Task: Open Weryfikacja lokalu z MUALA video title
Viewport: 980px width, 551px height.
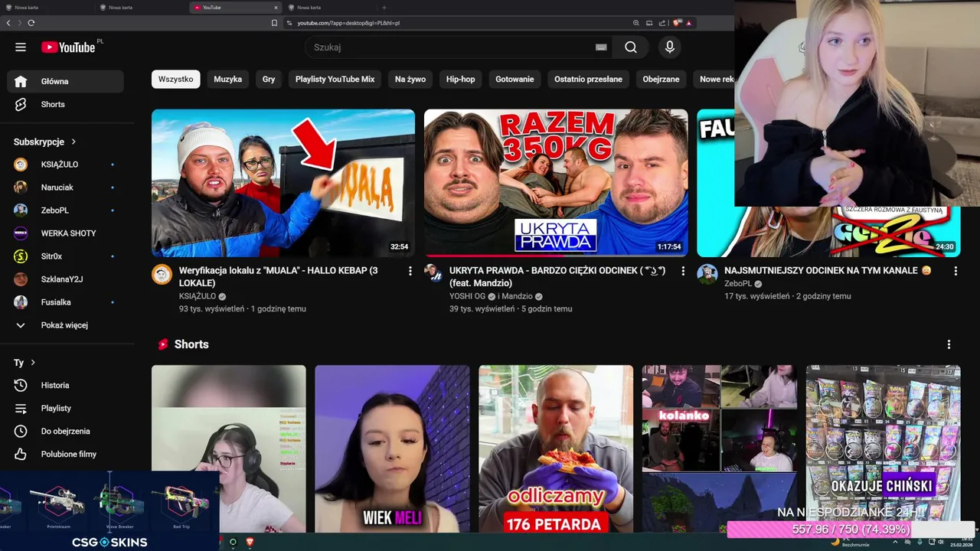Action: point(279,276)
